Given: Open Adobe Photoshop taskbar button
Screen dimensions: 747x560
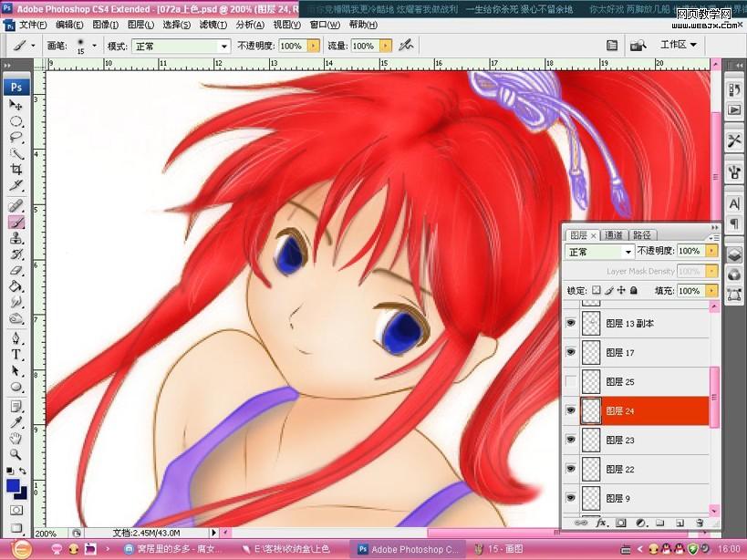Looking at the screenshot, I should click(x=409, y=549).
